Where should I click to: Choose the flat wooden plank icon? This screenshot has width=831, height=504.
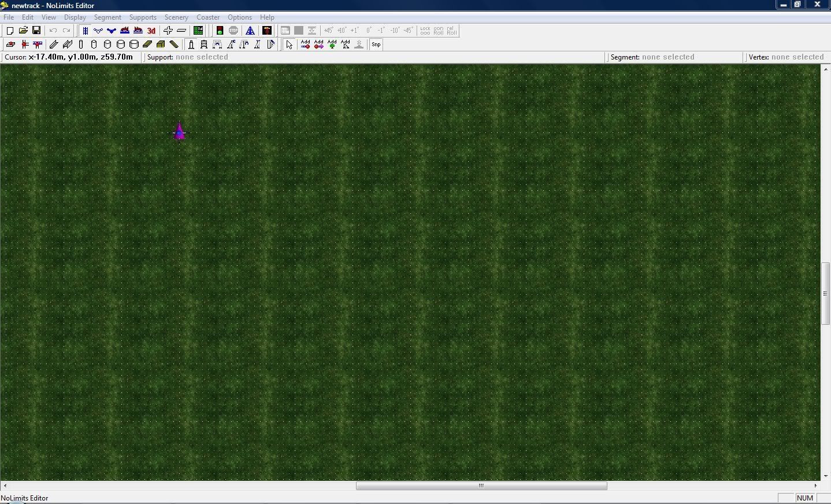(x=147, y=45)
